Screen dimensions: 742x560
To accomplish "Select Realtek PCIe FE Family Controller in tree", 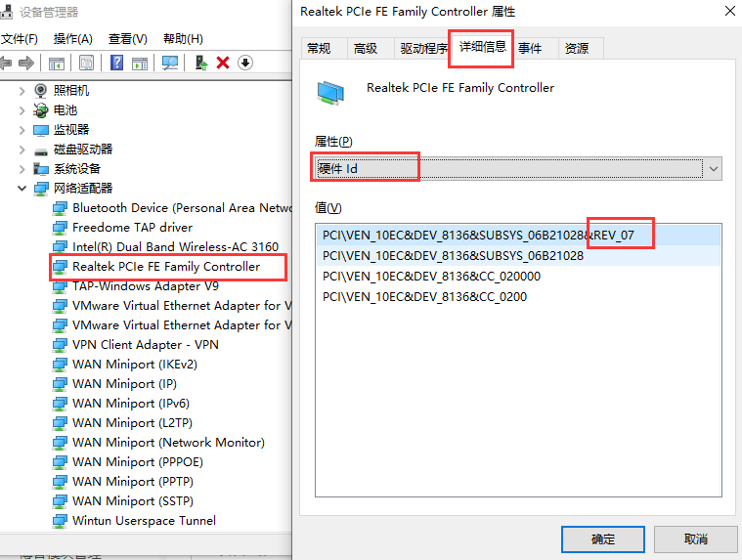I will click(166, 267).
